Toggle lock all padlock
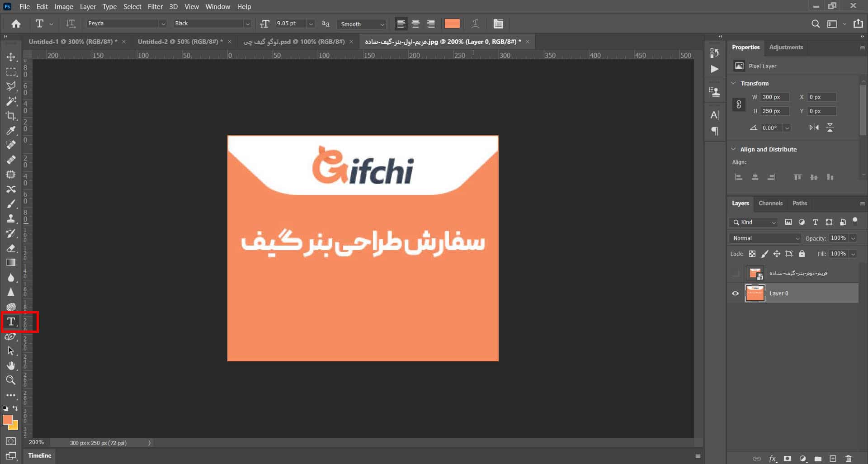 [x=802, y=254]
